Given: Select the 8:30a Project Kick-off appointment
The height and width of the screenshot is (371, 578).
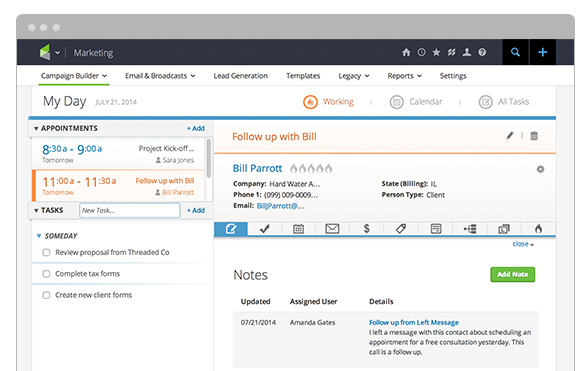Looking at the screenshot, I should pyautogui.click(x=118, y=154).
